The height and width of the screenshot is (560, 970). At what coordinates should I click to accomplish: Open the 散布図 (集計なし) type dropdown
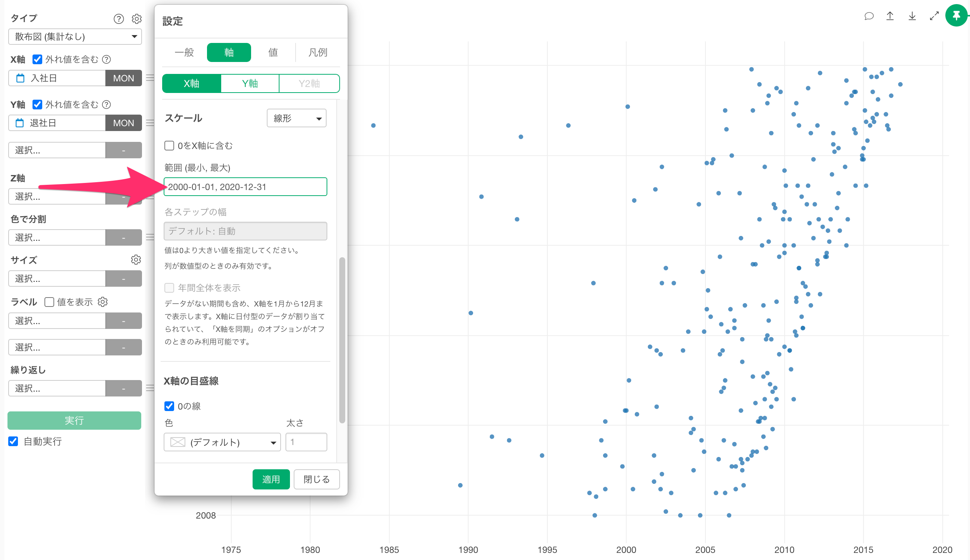click(75, 37)
